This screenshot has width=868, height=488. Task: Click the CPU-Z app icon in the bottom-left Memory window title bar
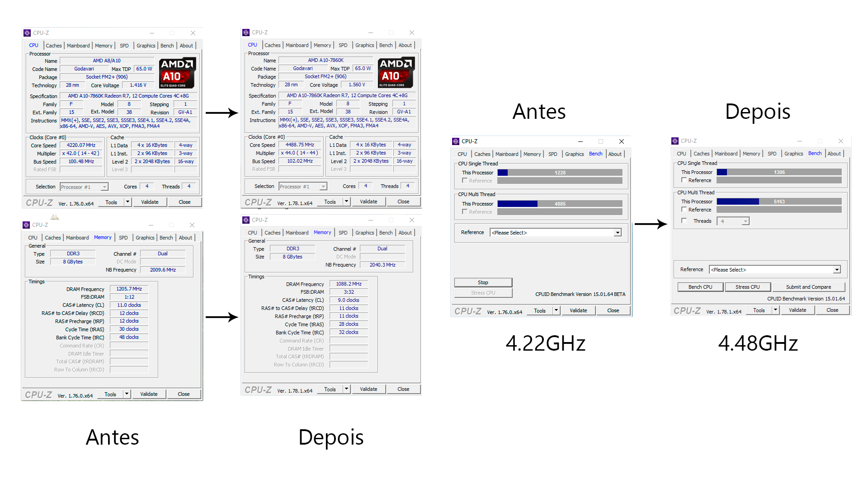26,225
